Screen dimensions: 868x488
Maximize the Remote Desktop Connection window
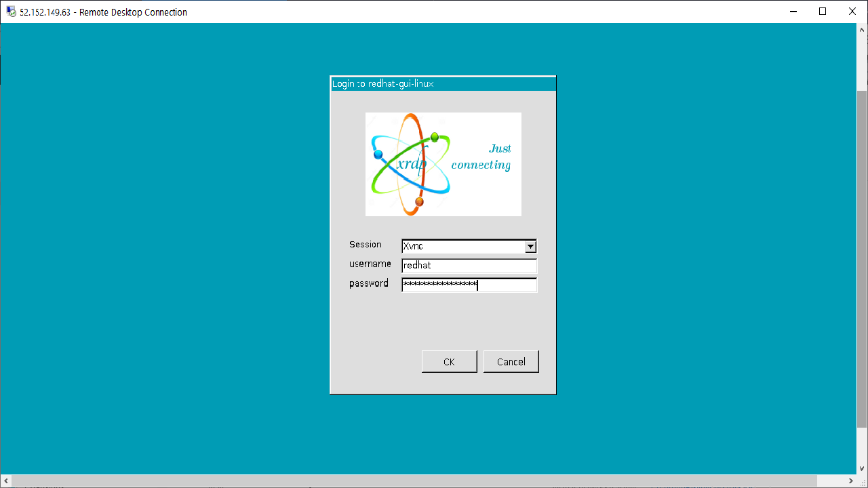pyautogui.click(x=823, y=12)
